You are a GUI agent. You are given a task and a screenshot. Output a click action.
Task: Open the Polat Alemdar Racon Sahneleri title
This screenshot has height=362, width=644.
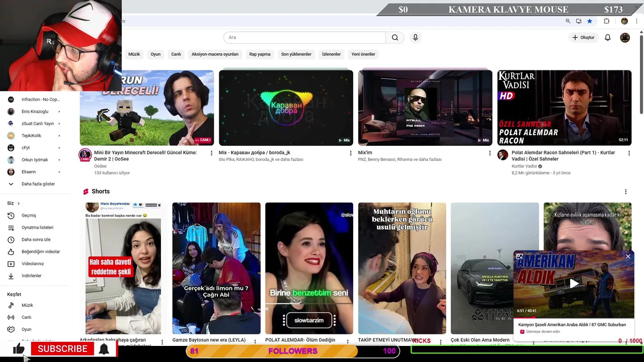pyautogui.click(x=563, y=156)
